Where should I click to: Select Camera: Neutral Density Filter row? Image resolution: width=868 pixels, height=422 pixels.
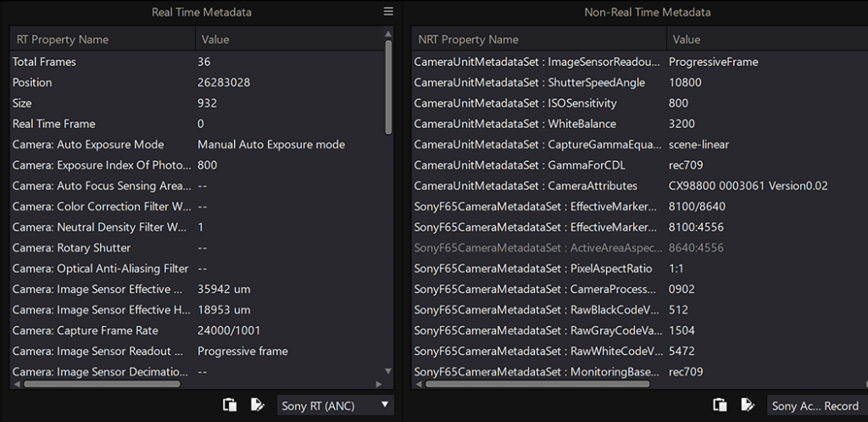click(197, 227)
